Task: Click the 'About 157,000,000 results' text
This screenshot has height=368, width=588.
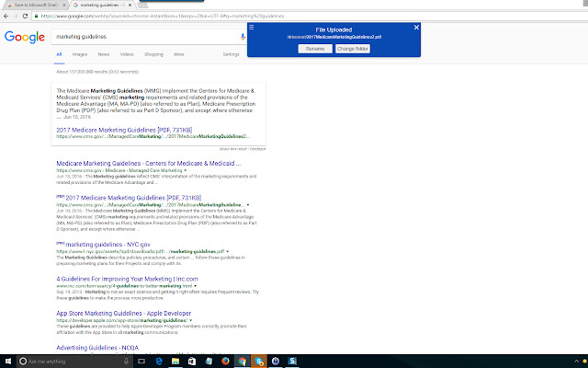Action: 97,72
